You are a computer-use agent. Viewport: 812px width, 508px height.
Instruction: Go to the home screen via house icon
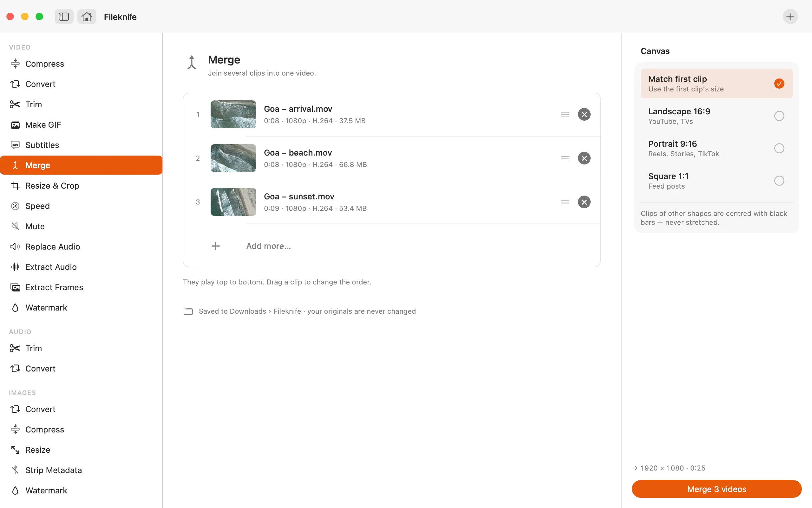(87, 17)
